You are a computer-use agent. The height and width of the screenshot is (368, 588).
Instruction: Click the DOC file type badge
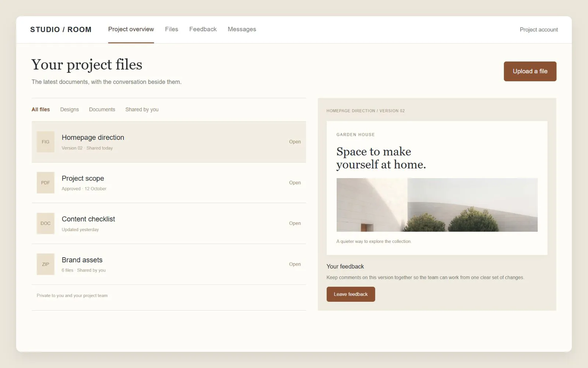46,223
